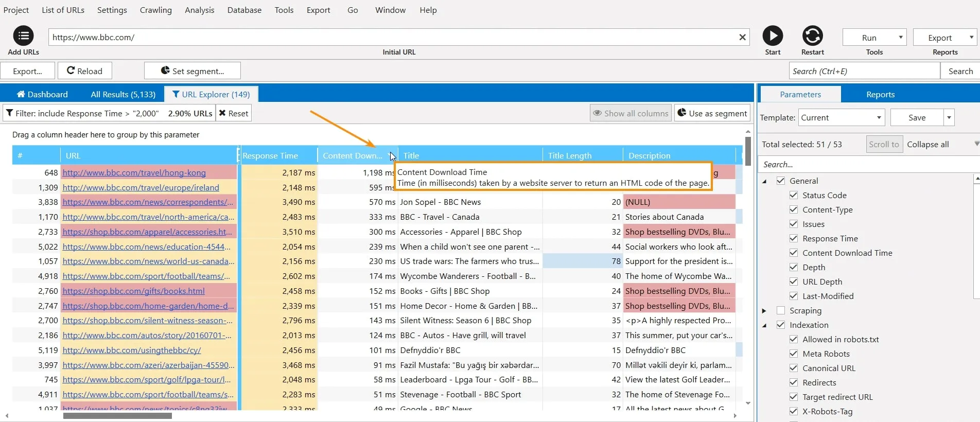Toggle the General group checkbox
The width and height of the screenshot is (980, 422).
tap(781, 181)
